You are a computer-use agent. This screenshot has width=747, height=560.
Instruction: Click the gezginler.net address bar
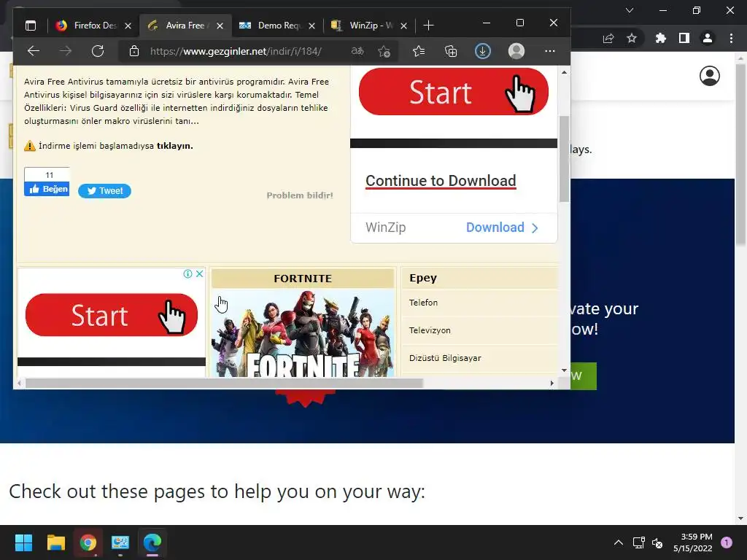click(x=236, y=52)
